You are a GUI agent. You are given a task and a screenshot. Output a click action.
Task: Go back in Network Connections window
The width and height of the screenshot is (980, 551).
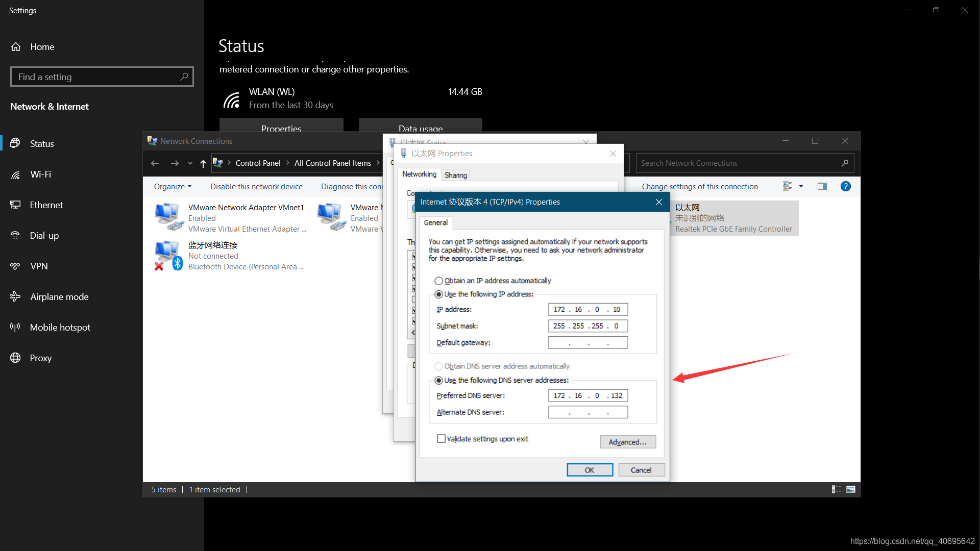[155, 163]
